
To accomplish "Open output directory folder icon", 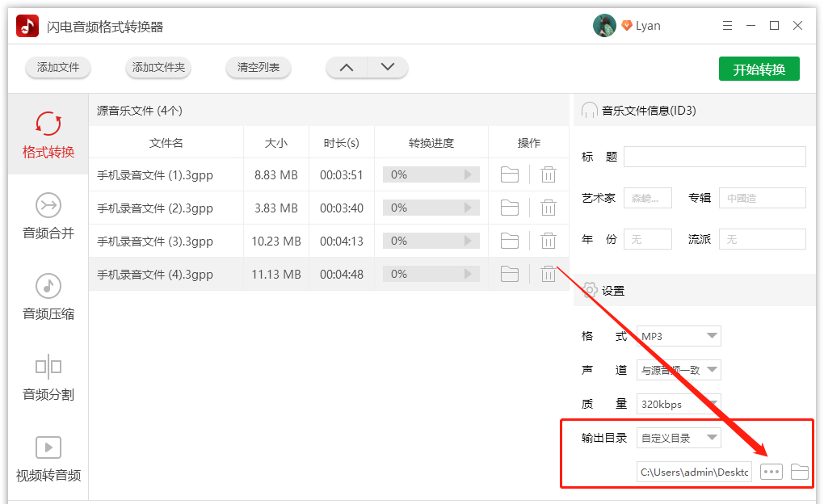I will pyautogui.click(x=799, y=471).
